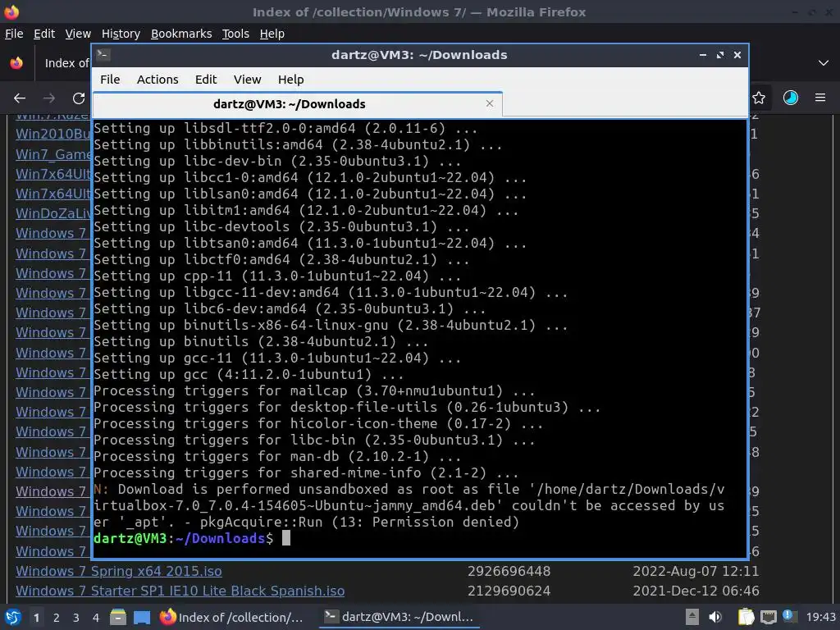Click file size 2129690624
The image size is (840, 630).
[509, 591]
